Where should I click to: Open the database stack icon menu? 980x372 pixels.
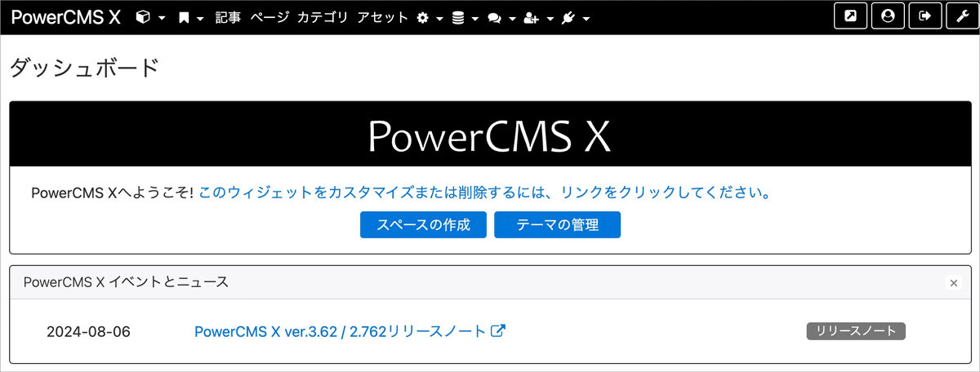coord(458,17)
